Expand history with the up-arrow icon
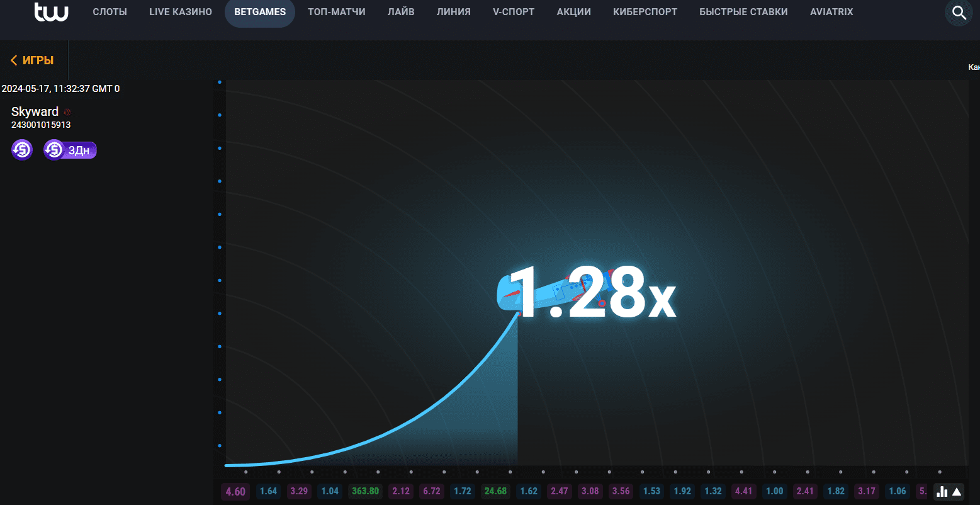Viewport: 980px width, 505px height. click(x=957, y=492)
